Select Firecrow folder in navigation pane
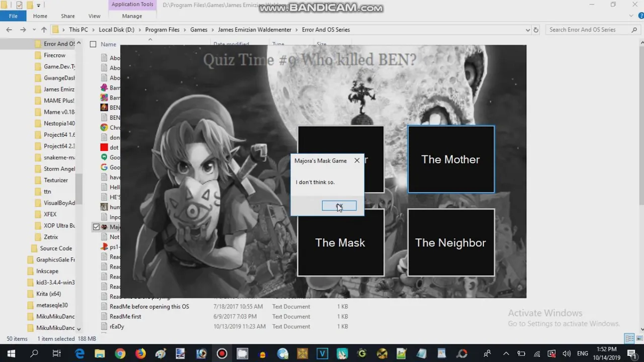This screenshot has height=362, width=644. [x=54, y=55]
